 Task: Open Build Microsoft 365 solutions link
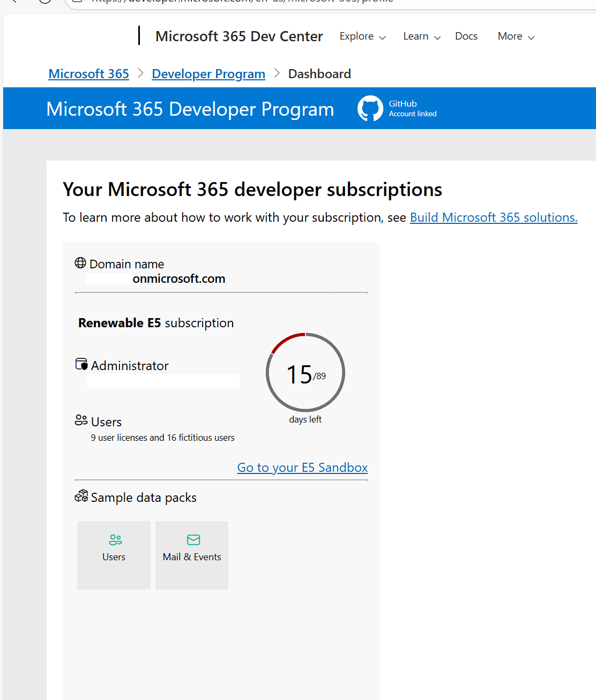click(494, 217)
